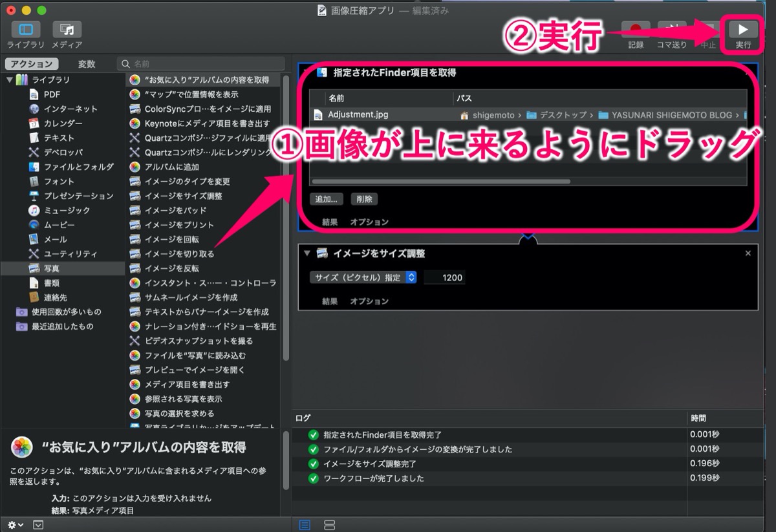
Task: Toggle the ライブラリ sidebar toolbar button
Action: click(26, 30)
